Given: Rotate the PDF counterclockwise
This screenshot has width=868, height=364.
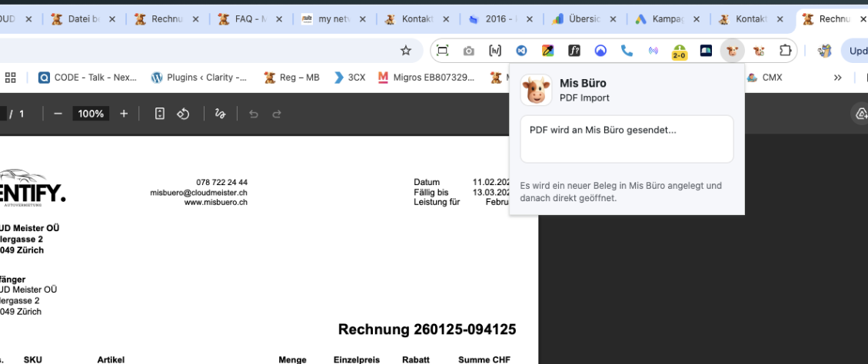Looking at the screenshot, I should pos(183,114).
